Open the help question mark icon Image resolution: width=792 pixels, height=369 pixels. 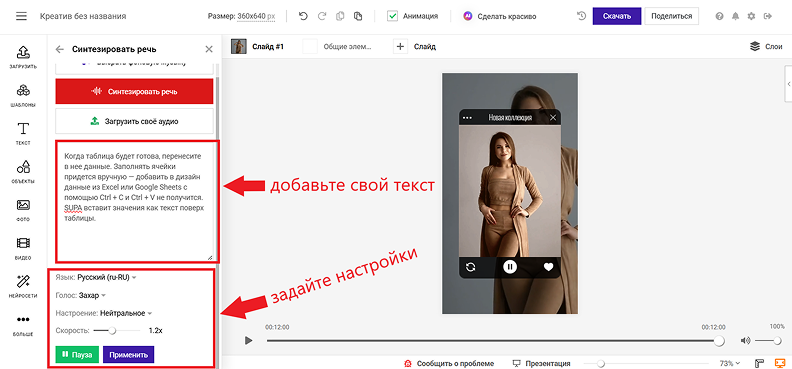719,16
